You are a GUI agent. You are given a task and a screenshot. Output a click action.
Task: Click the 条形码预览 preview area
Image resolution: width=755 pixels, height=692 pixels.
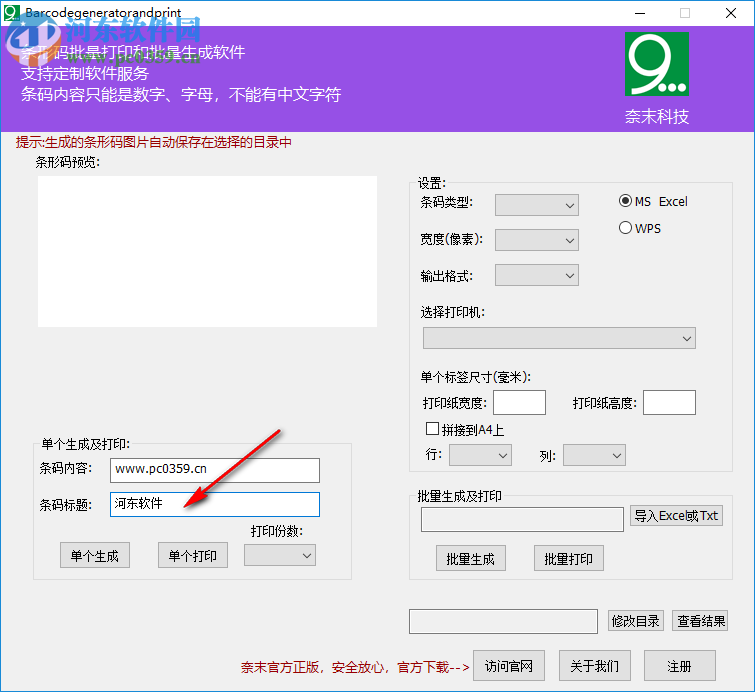click(208, 251)
